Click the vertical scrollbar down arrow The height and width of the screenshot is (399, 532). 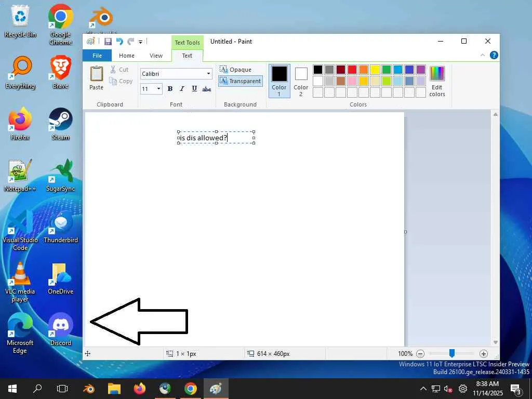(x=495, y=342)
